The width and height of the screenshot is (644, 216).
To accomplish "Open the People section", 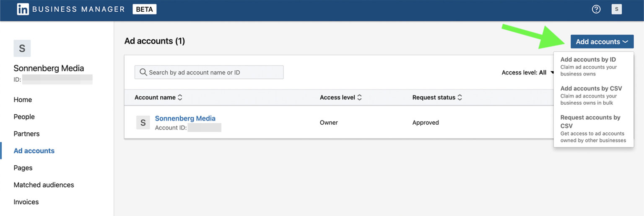I will 24,117.
